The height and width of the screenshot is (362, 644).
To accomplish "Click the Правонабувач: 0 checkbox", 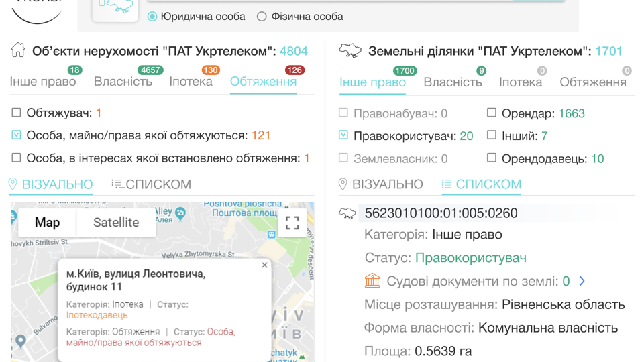I will point(343,113).
